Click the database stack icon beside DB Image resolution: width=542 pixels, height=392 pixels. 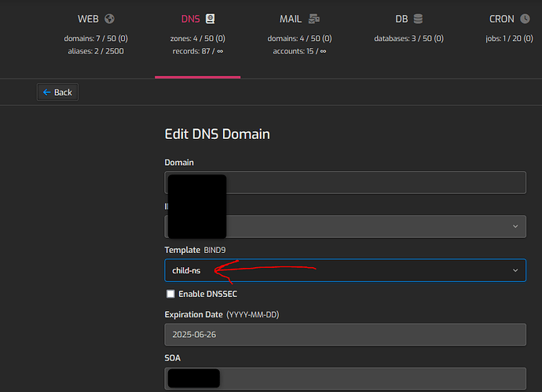(418, 19)
